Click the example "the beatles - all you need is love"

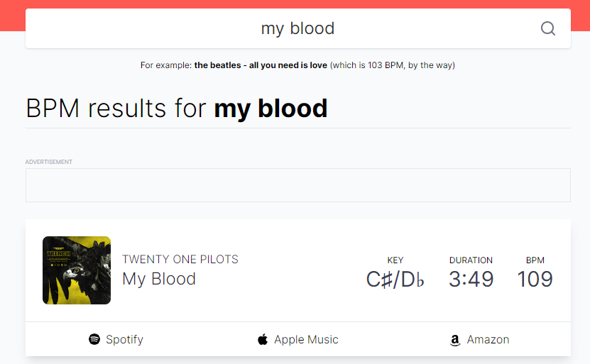261,65
